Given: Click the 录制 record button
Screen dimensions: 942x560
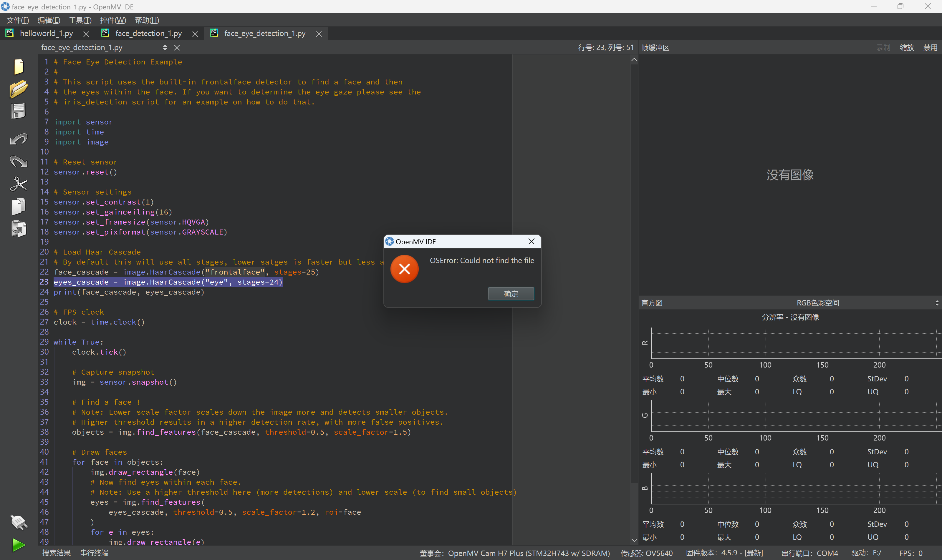Looking at the screenshot, I should click(883, 48).
